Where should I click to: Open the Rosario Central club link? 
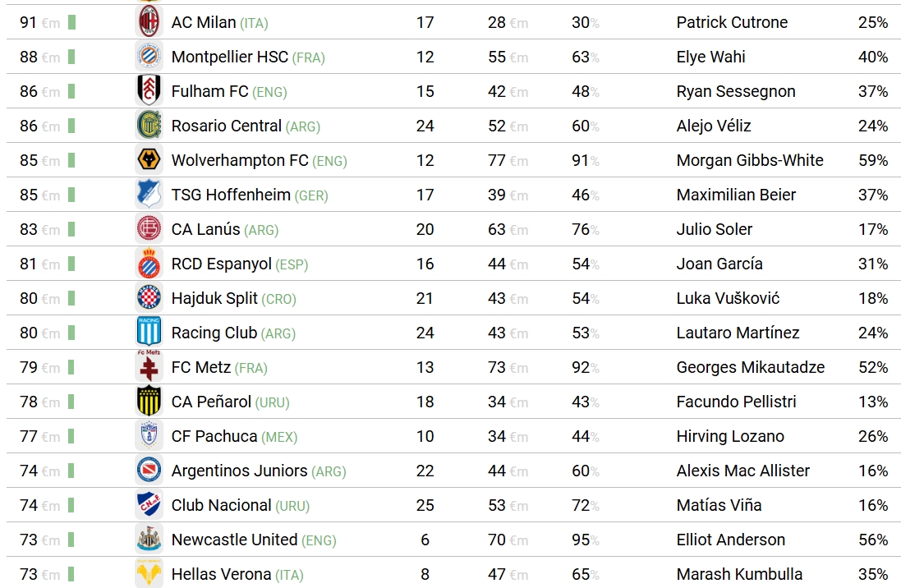click(x=226, y=126)
